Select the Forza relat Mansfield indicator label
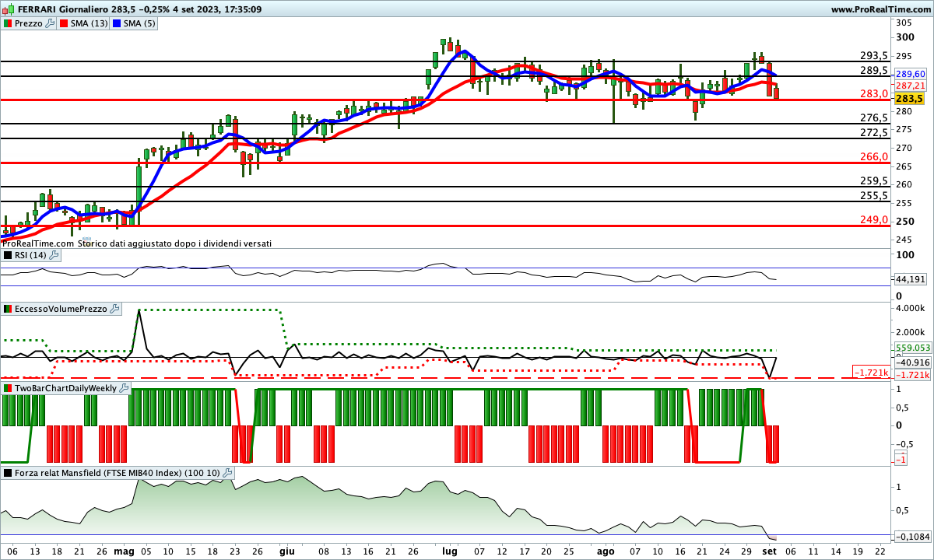 [118, 473]
